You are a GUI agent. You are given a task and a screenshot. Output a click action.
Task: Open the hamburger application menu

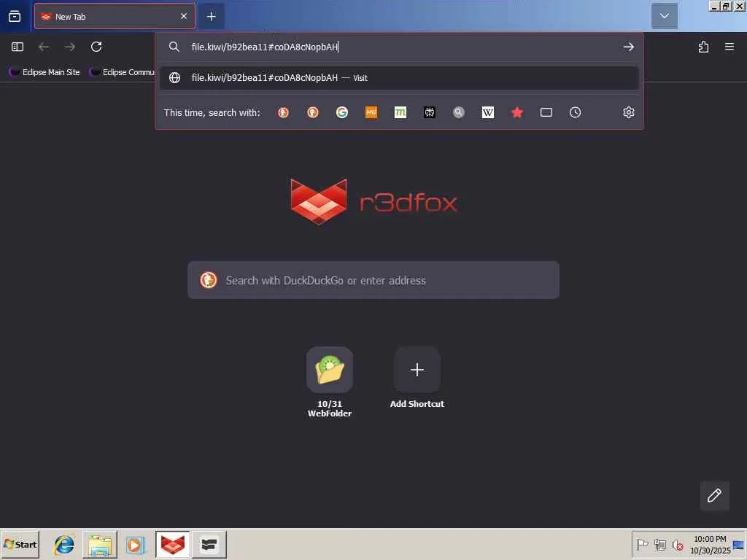tap(729, 47)
